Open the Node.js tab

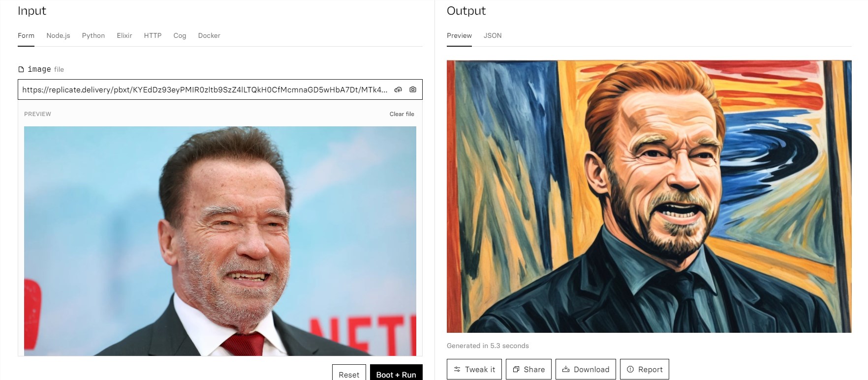58,35
